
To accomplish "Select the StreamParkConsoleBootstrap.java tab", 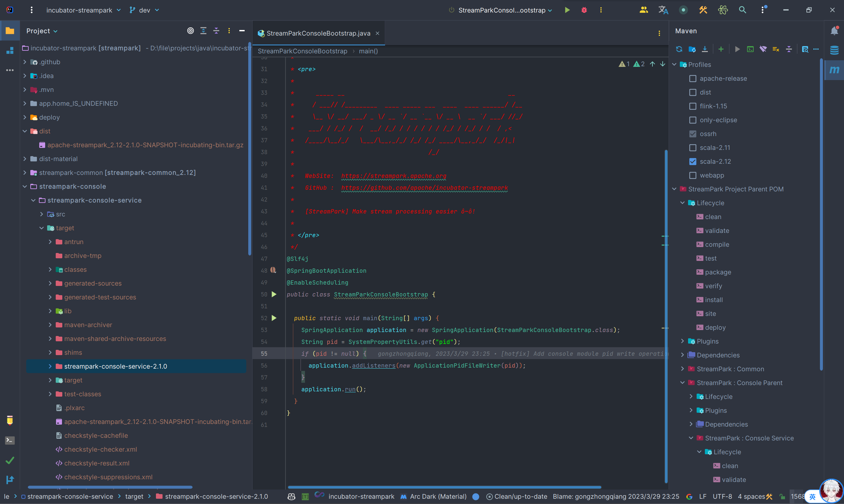I will coord(318,33).
